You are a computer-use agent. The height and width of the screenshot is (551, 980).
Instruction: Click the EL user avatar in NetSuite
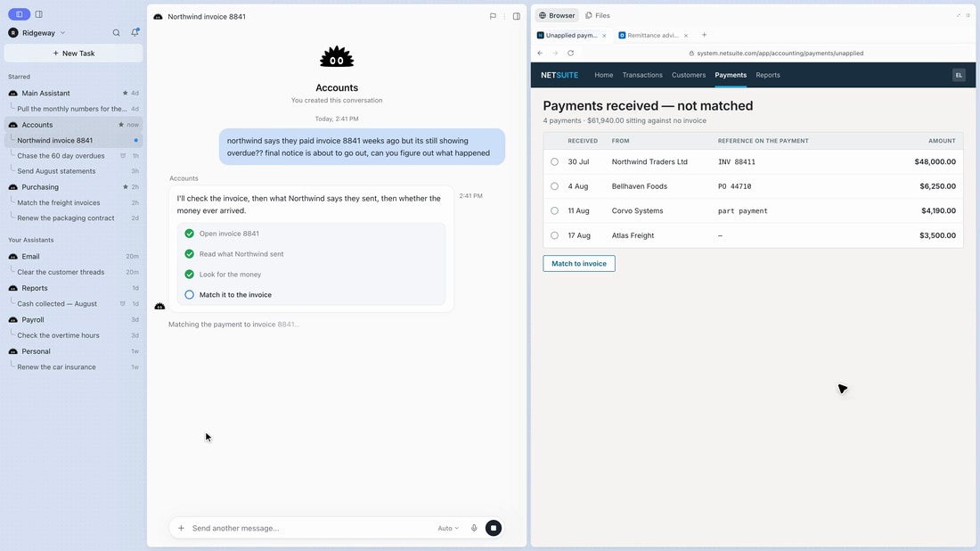[959, 75]
